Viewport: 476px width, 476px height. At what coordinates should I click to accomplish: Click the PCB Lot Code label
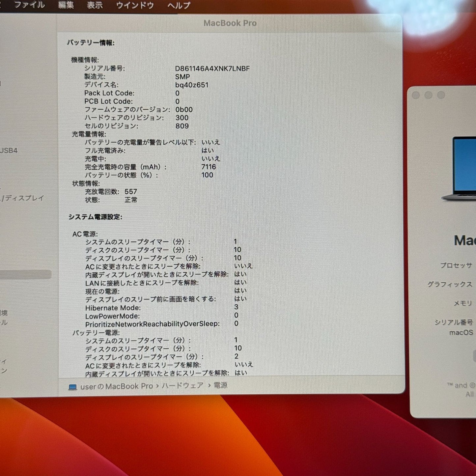point(109,101)
